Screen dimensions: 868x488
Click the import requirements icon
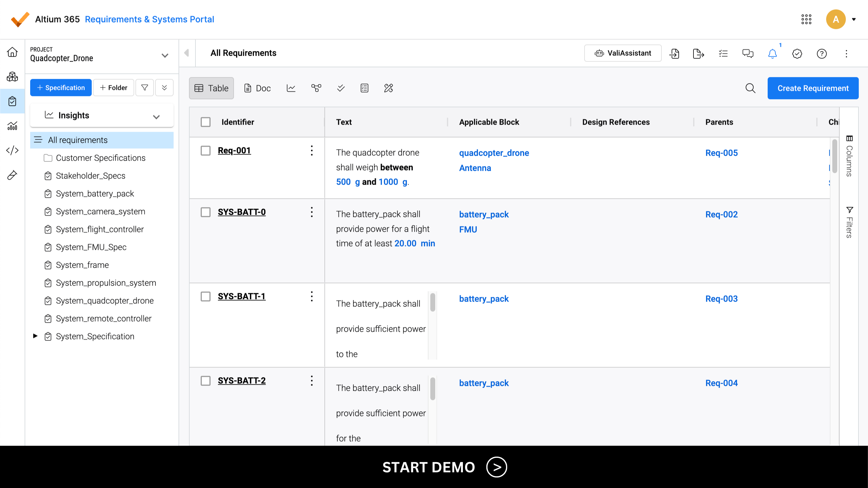click(674, 54)
